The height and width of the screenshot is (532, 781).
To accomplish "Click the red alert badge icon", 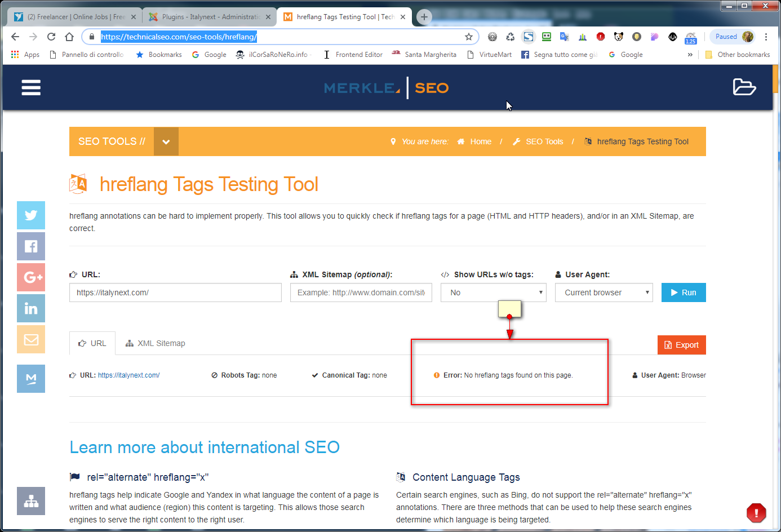I will coord(756,513).
